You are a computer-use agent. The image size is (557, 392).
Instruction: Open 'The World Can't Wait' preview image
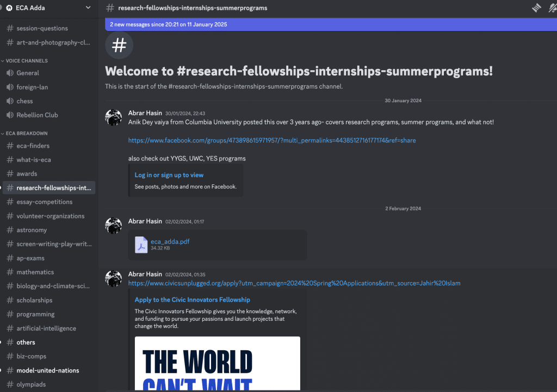pyautogui.click(x=217, y=363)
